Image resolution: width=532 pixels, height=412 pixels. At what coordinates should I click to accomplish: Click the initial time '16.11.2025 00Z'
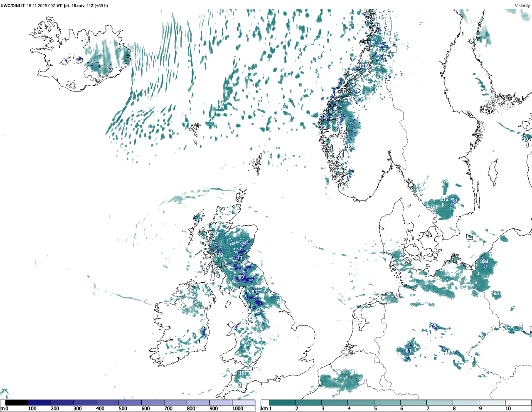41,6
